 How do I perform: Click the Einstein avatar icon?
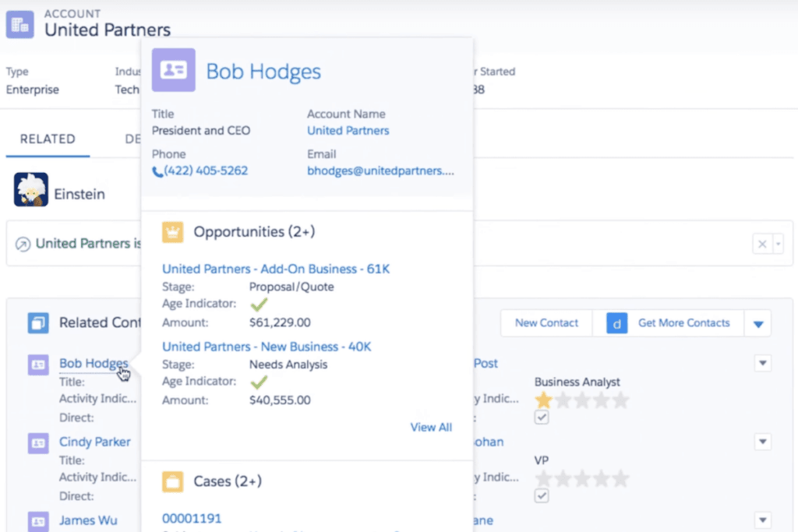click(x=31, y=189)
